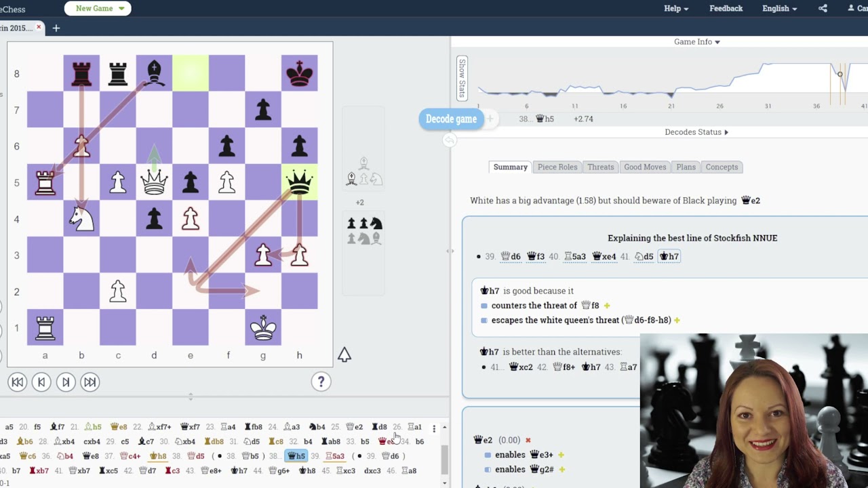Open the Feedback link
The width and height of the screenshot is (868, 488).
tap(726, 8)
